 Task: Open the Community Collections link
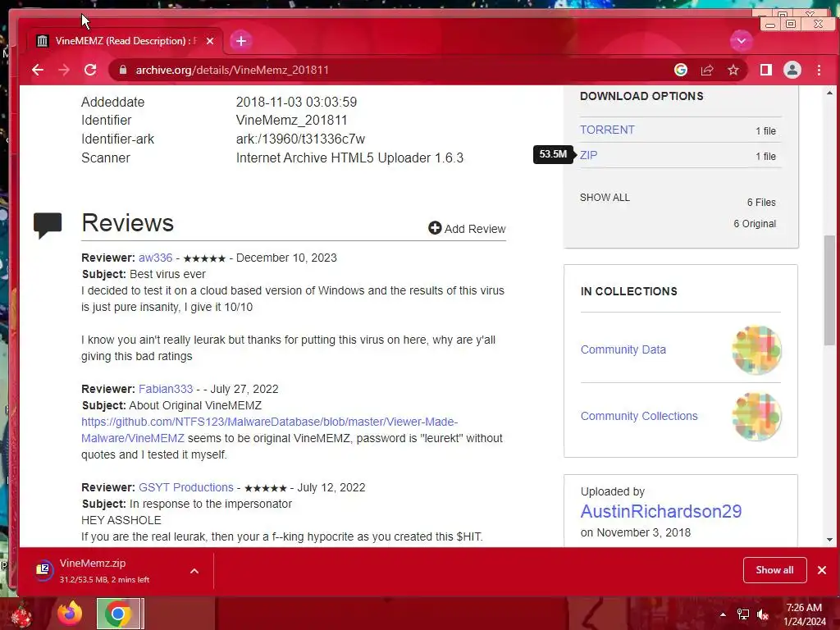pos(639,416)
